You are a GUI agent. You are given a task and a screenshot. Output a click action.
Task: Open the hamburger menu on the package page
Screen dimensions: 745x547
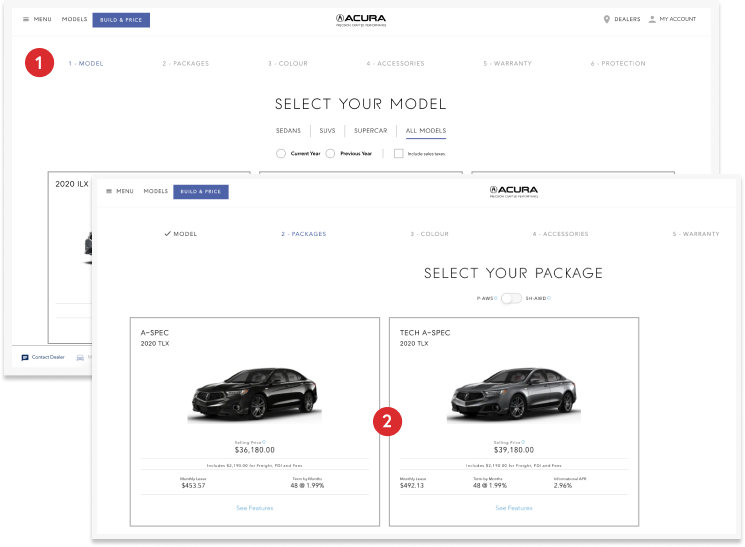(109, 191)
